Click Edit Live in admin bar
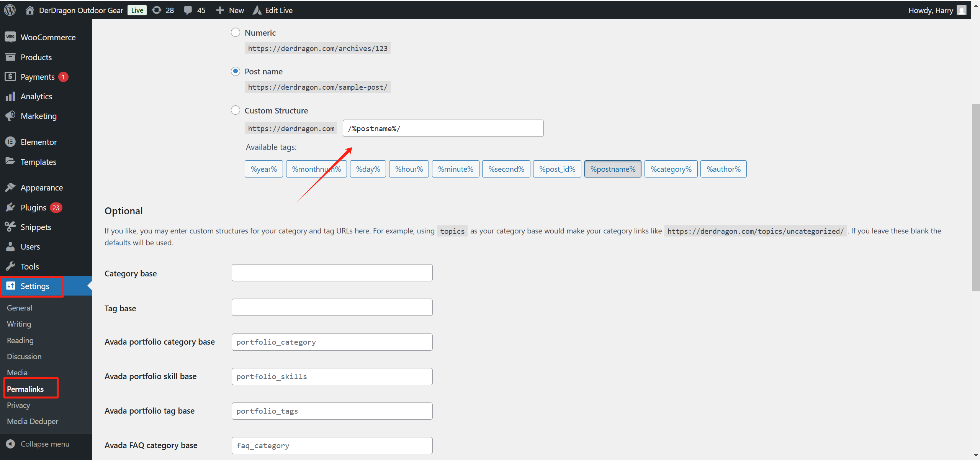The height and width of the screenshot is (460, 980). (x=279, y=10)
